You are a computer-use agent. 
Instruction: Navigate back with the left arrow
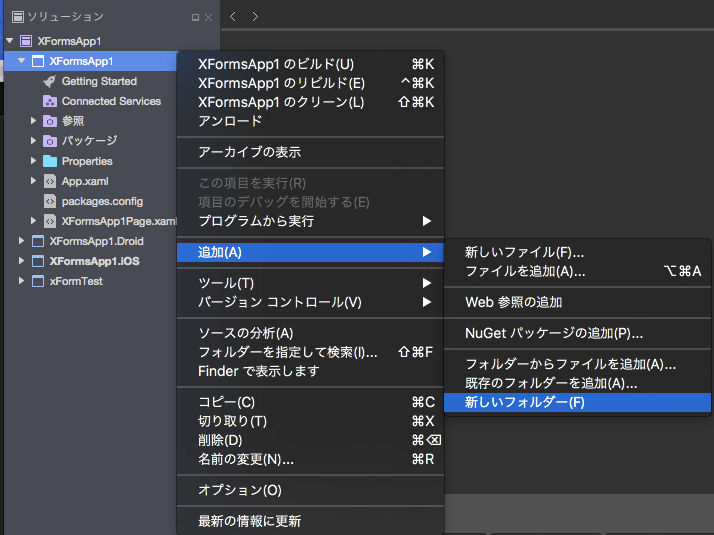coord(233,17)
